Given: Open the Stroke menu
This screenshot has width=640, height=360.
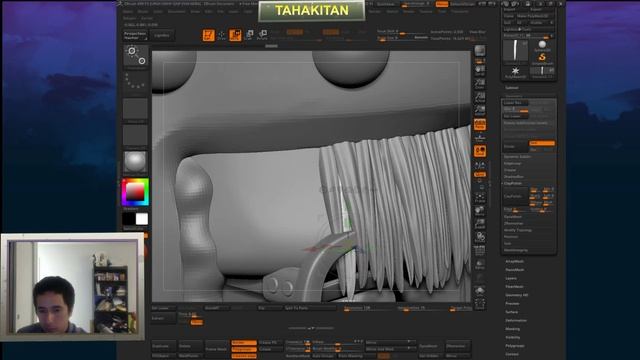Looking at the screenshot, I should (x=409, y=11).
